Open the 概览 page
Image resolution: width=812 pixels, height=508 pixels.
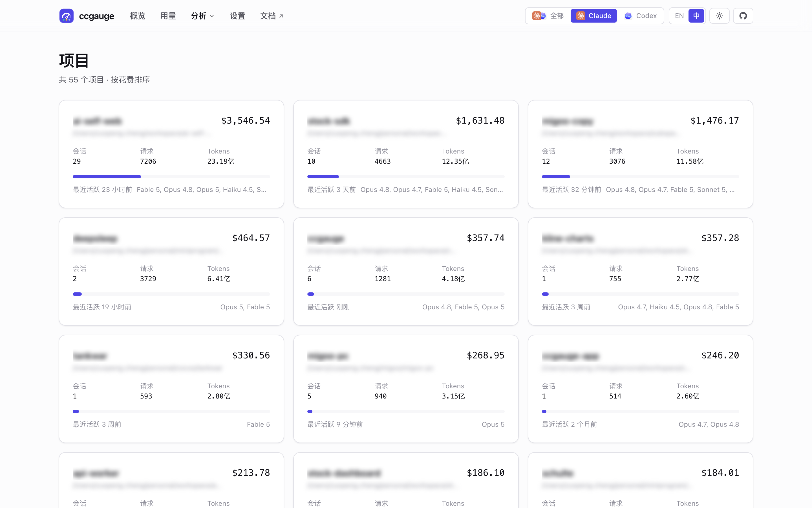tap(138, 16)
